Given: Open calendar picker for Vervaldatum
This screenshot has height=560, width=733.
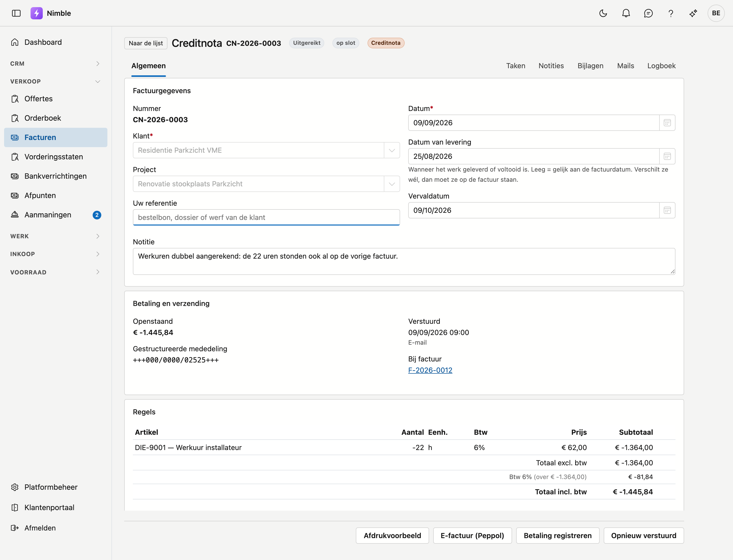Looking at the screenshot, I should 667,210.
